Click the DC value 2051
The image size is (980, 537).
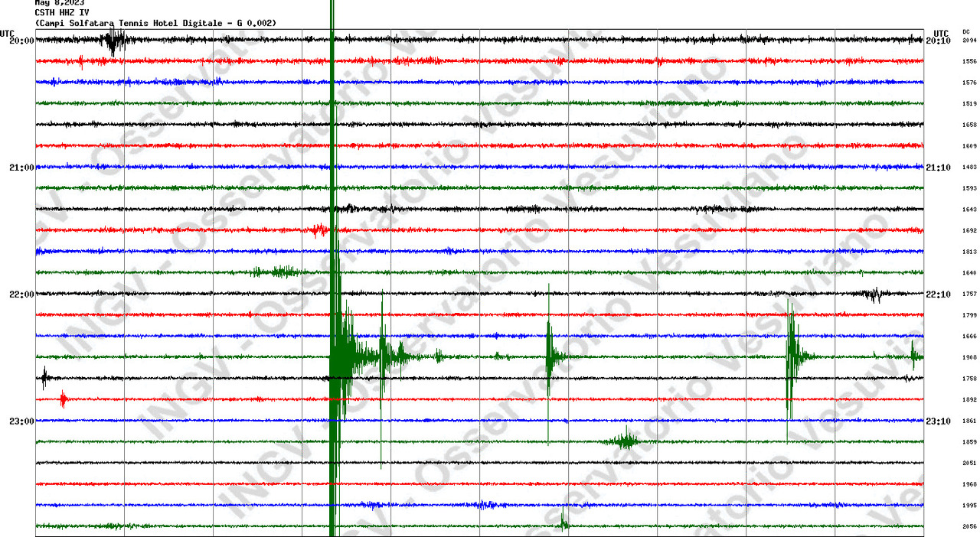point(969,464)
